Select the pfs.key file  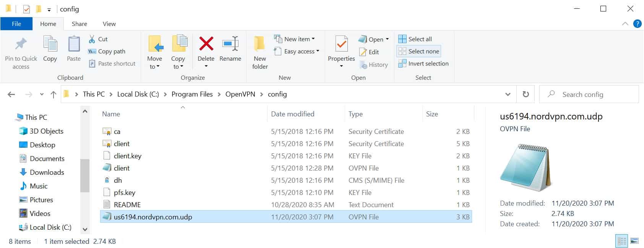286,192
